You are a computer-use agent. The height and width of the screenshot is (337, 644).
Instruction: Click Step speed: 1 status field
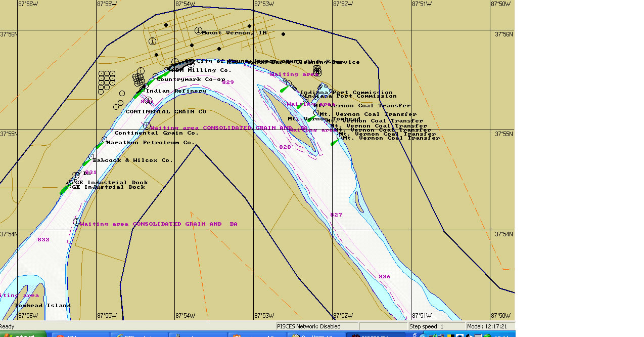point(437,326)
